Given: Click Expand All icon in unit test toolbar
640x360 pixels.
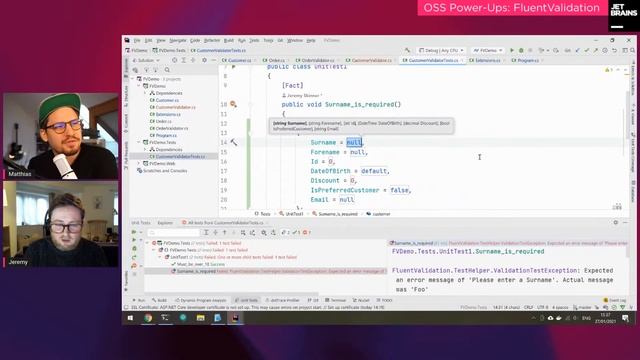Looking at the screenshot, I should (x=206, y=232).
